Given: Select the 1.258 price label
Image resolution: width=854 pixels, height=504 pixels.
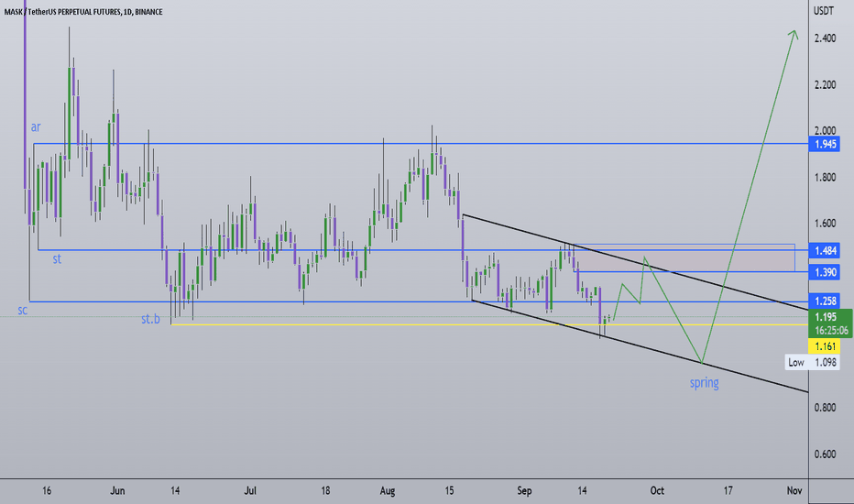Looking at the screenshot, I should pos(825,301).
